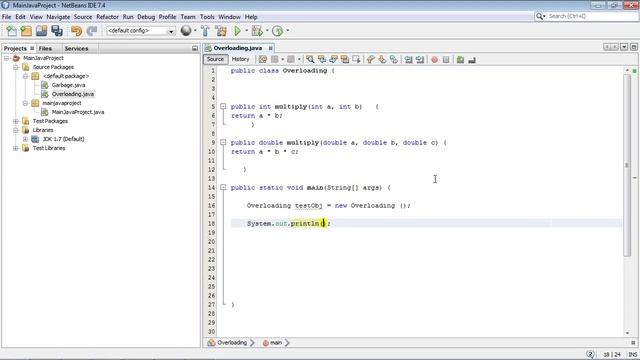The width and height of the screenshot is (640, 360).
Task: Open the Tools menu
Action: [x=207, y=17]
